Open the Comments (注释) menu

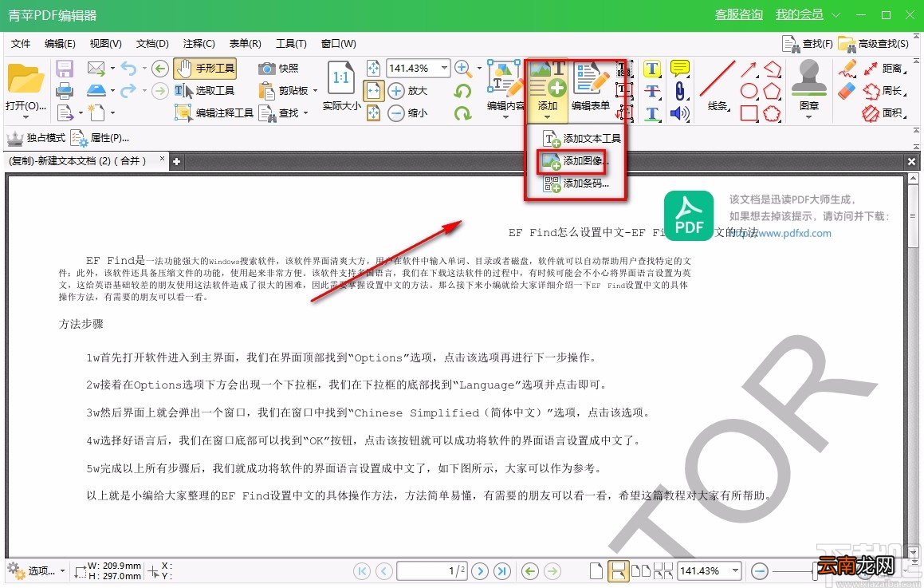click(x=199, y=44)
